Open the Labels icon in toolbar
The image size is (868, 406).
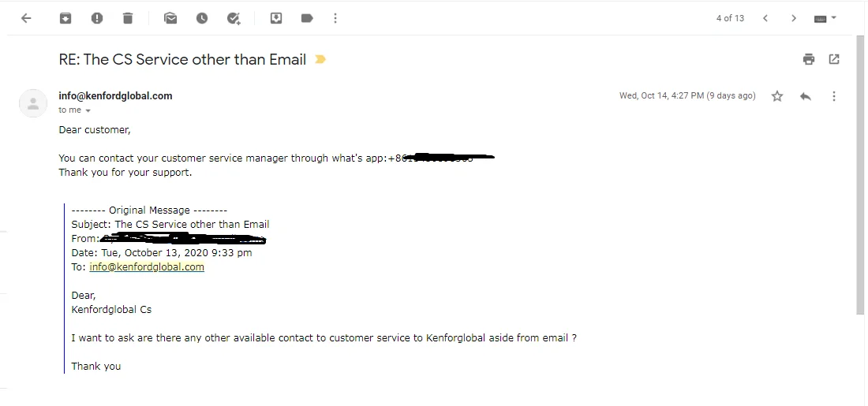pos(307,18)
